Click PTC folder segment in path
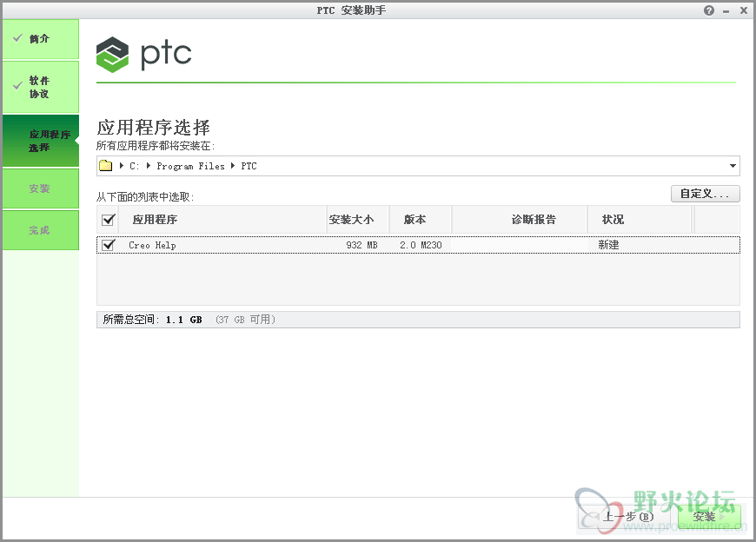Image resolution: width=756 pixels, height=542 pixels. [249, 166]
